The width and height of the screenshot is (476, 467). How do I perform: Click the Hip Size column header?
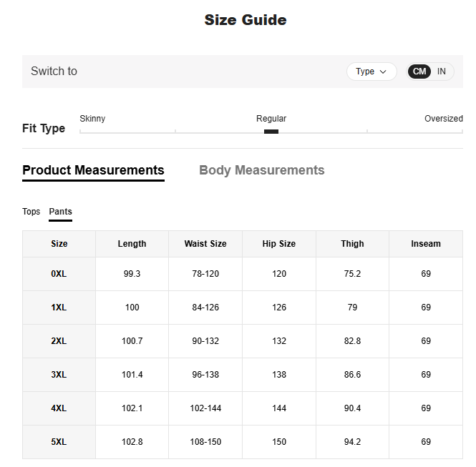[279, 244]
